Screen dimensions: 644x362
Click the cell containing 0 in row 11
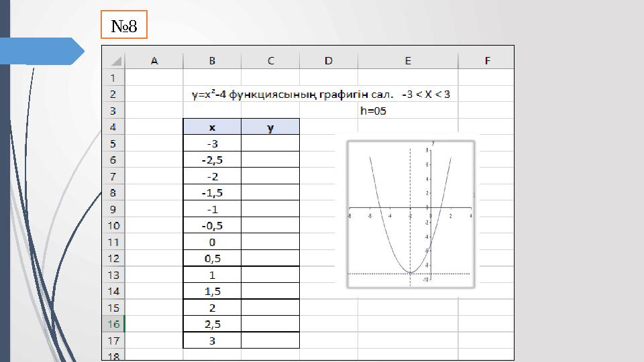coord(212,242)
